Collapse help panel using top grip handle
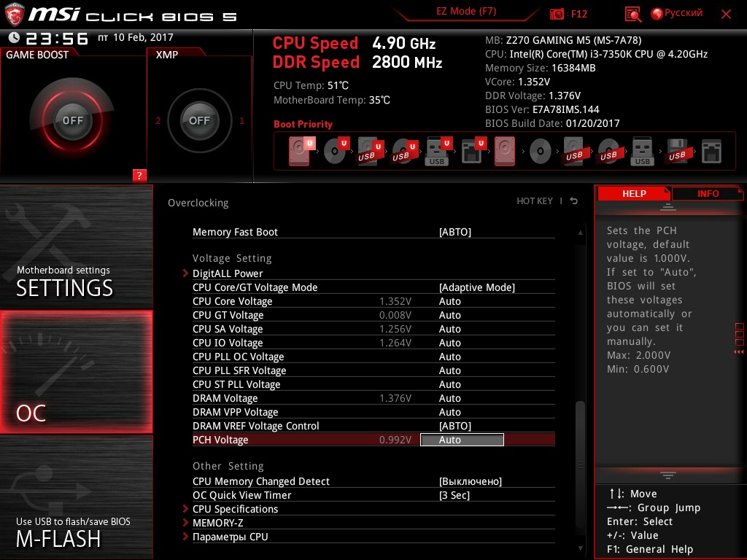 (668, 206)
